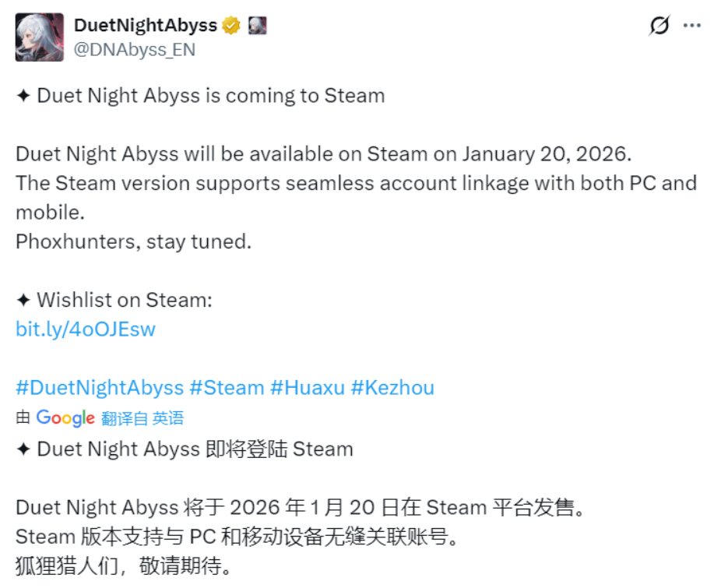Open the DuetNightAbyss profile avatar
Screen dimensions: 714x588
pyautogui.click(x=40, y=37)
